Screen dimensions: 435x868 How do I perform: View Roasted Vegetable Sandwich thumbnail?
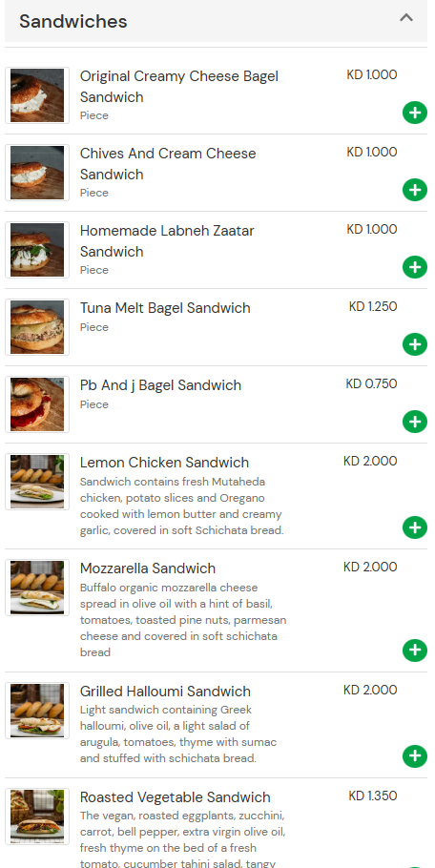[37, 816]
